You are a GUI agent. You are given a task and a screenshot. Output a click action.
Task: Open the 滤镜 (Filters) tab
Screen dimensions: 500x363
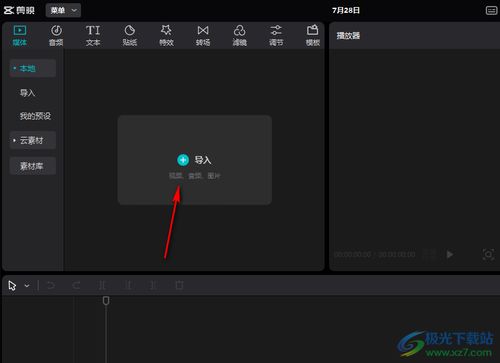tap(239, 35)
